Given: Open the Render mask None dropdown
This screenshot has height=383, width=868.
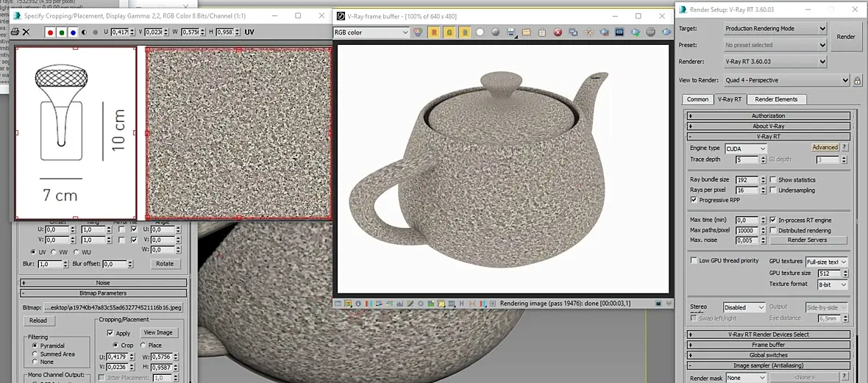Looking at the screenshot, I should pyautogui.click(x=746, y=377).
